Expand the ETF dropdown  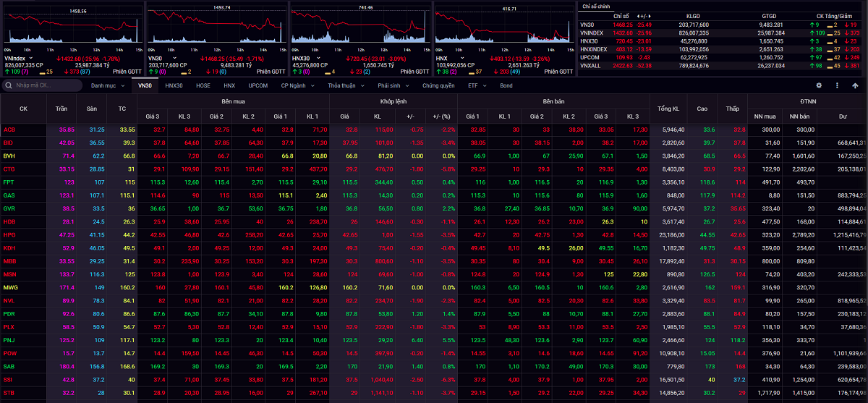click(476, 85)
